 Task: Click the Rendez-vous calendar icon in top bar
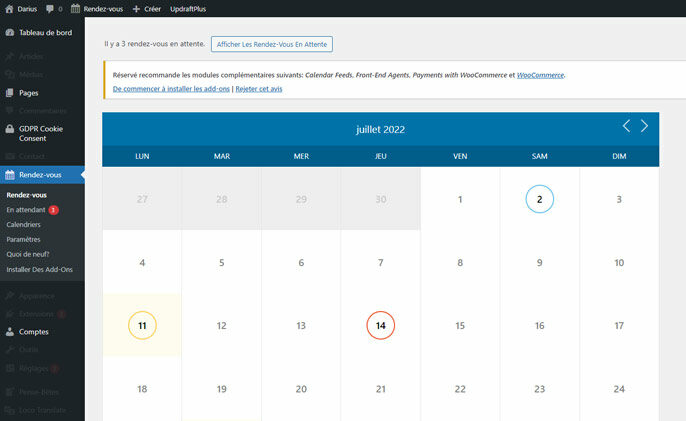[x=76, y=9]
